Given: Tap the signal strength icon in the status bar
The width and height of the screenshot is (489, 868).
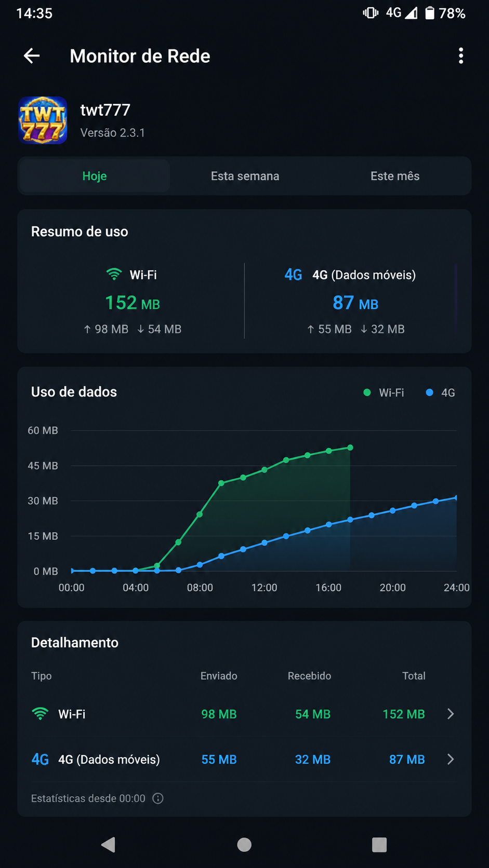Looking at the screenshot, I should (x=411, y=13).
